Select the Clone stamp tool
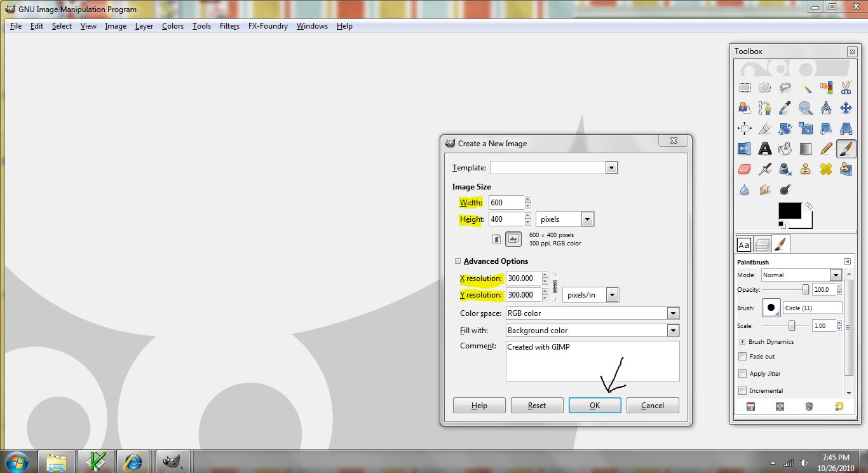The height and width of the screenshot is (473, 868). (806, 169)
